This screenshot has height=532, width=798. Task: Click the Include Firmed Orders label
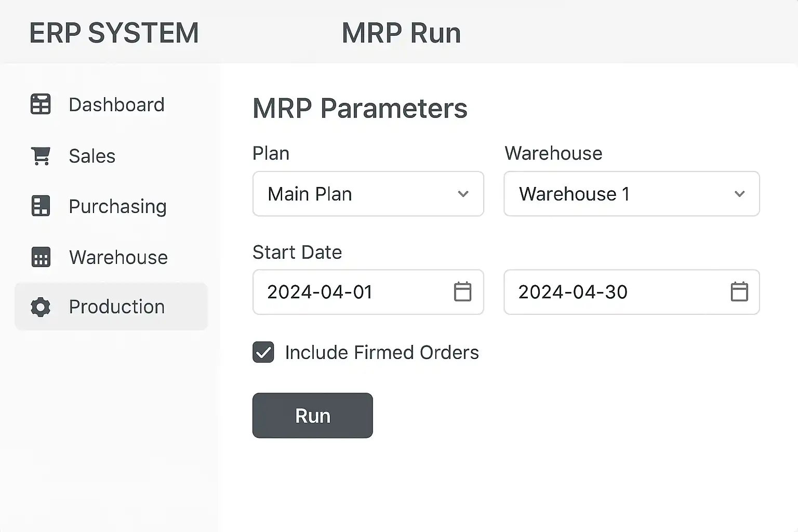pyautogui.click(x=382, y=353)
